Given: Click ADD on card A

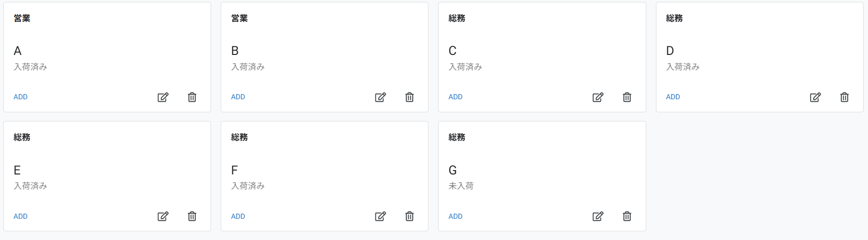Looking at the screenshot, I should [x=20, y=97].
